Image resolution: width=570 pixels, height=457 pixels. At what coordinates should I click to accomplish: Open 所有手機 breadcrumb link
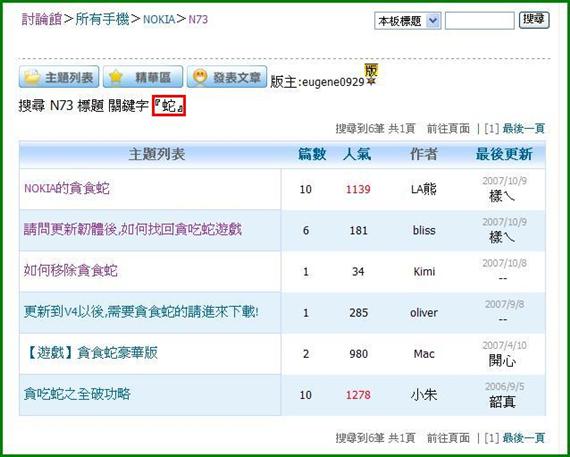coord(102,19)
